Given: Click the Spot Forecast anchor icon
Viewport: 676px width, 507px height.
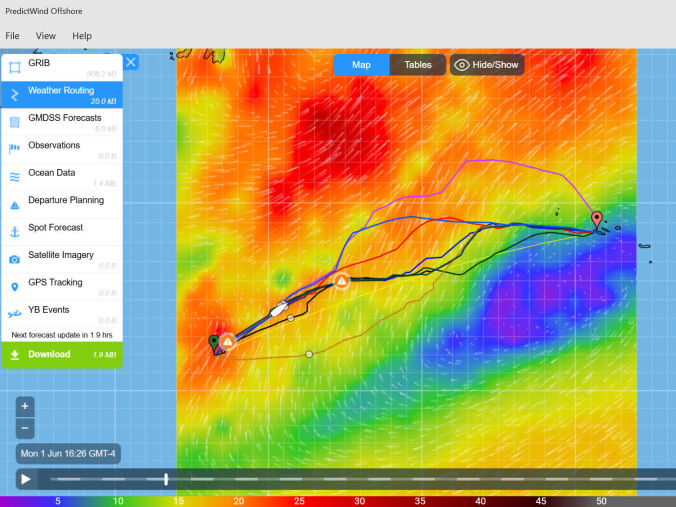Looking at the screenshot, I should tap(15, 232).
